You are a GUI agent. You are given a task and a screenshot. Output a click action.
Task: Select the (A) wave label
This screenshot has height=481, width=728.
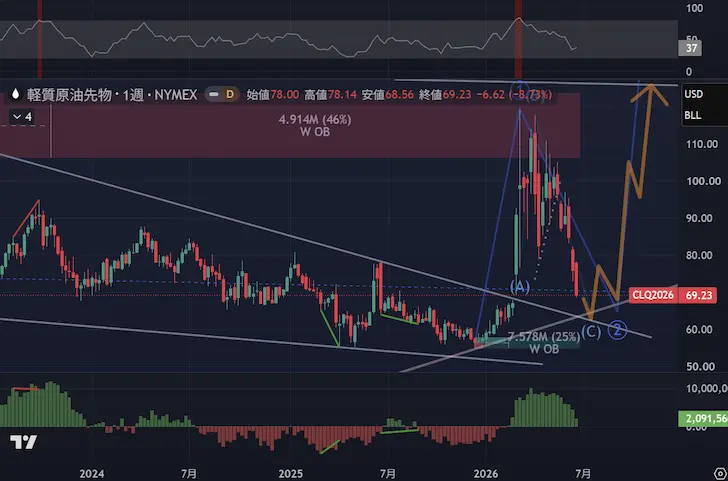(x=520, y=287)
